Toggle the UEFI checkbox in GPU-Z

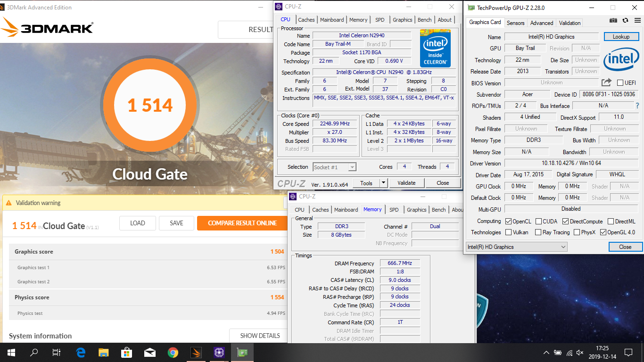[x=620, y=83]
